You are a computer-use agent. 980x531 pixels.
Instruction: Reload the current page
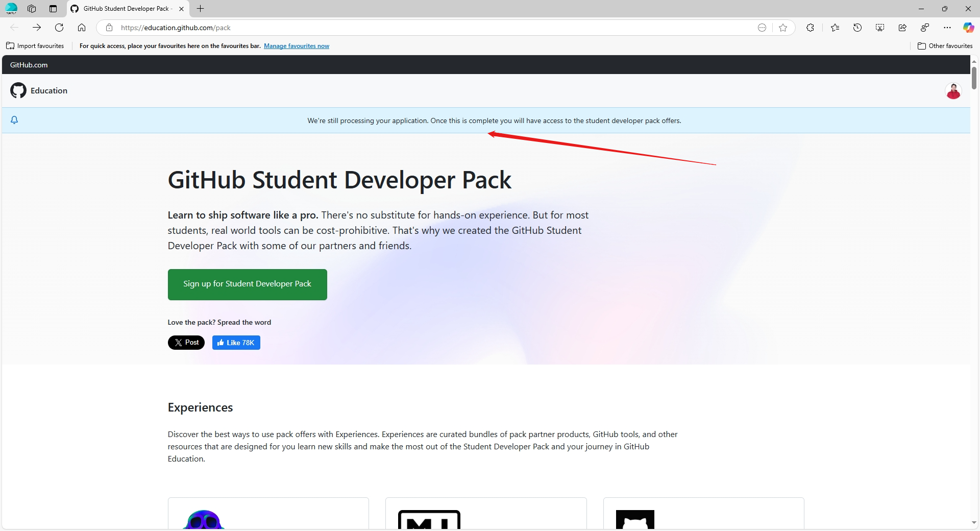pyautogui.click(x=59, y=28)
